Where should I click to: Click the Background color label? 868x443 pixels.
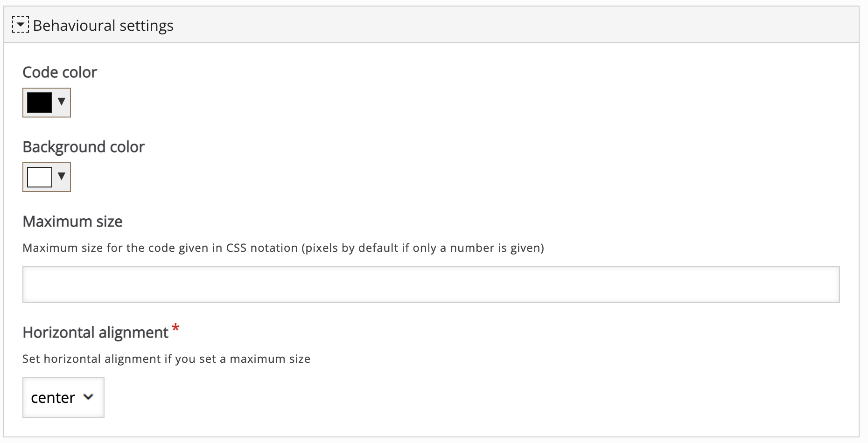point(84,147)
